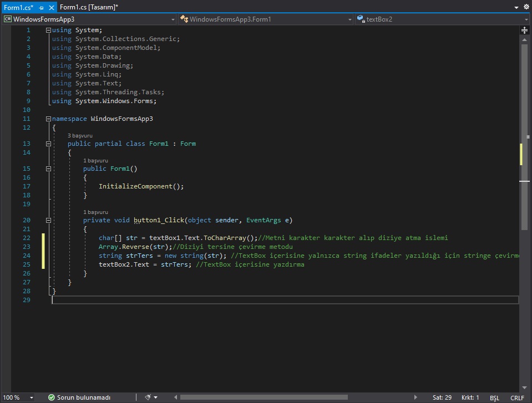This screenshot has height=403, width=532.
Task: Click the vertical scrollbar up arrow
Action: (525, 40)
